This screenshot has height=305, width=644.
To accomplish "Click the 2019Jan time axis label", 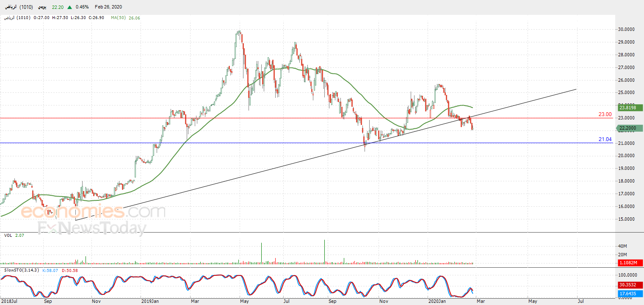I will pos(151,302).
